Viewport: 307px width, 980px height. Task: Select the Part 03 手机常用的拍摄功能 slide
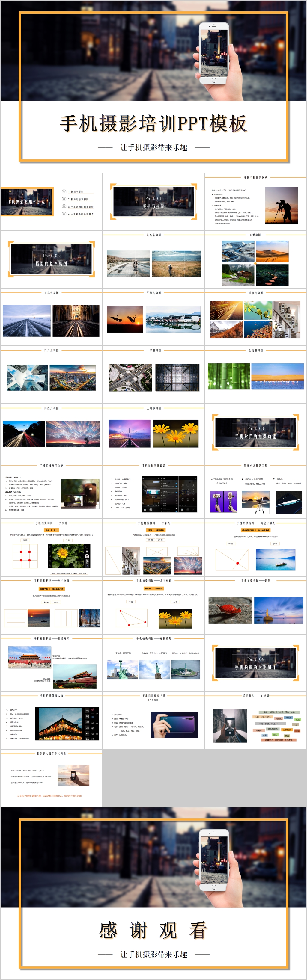click(255, 432)
